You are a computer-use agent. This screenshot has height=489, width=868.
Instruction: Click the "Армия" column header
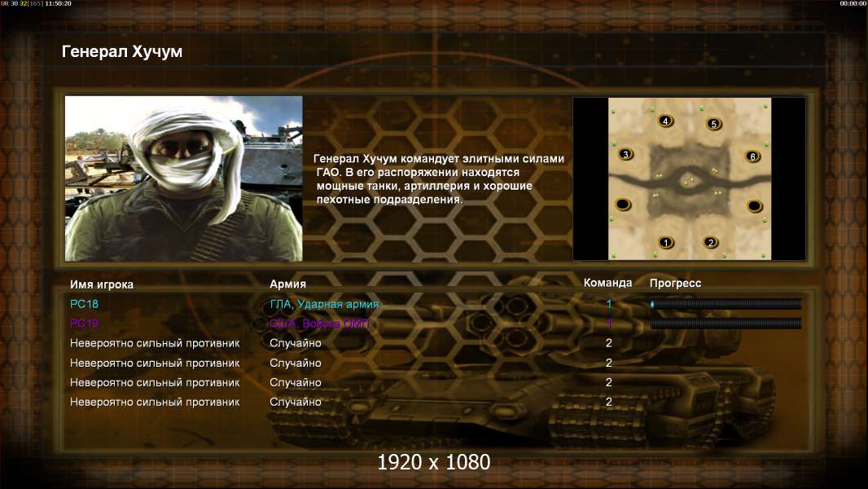coord(287,284)
